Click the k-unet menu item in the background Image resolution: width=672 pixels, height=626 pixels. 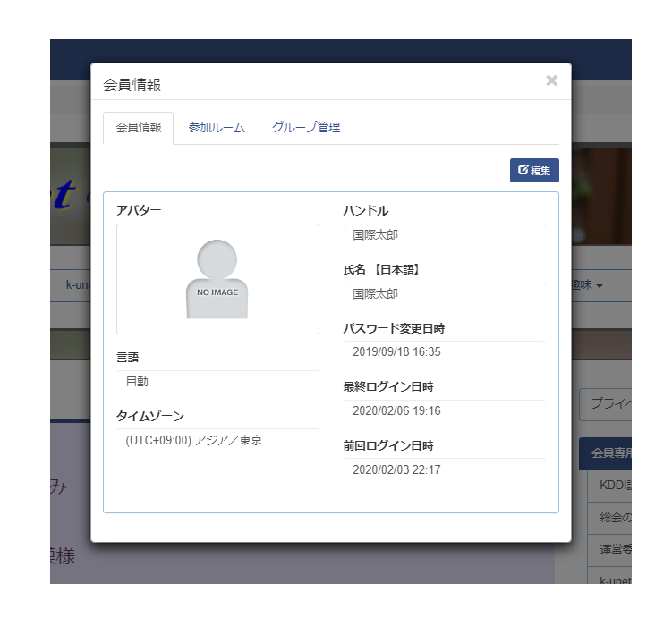[77, 285]
